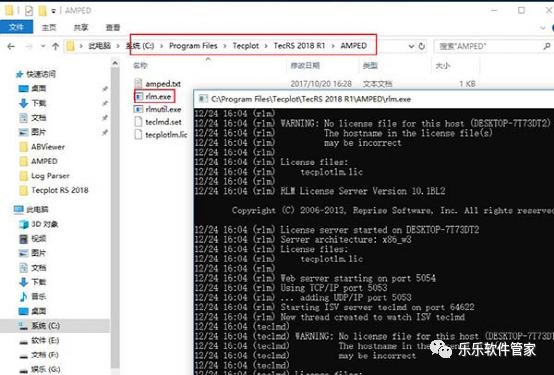Select 文档 (F:) drive in sidebar
Viewport: 554px width, 375px height.
click(x=45, y=355)
